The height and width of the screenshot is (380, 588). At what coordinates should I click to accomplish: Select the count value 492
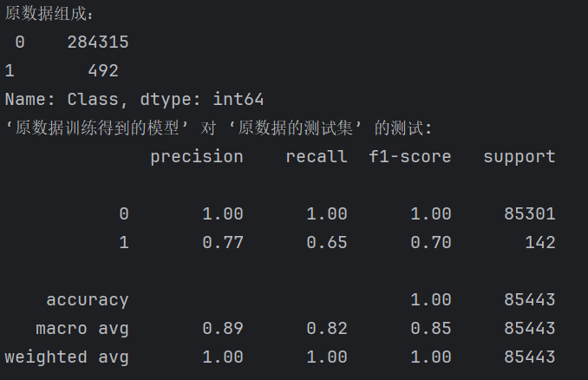103,71
